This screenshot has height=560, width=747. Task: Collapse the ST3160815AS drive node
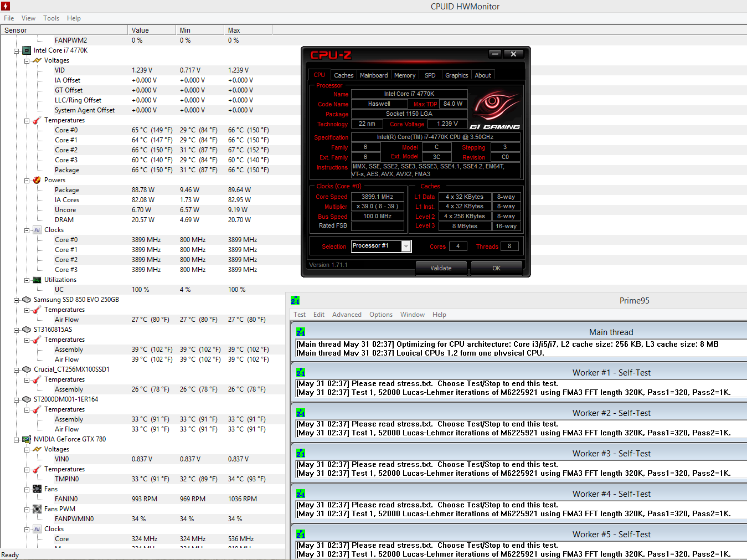(x=17, y=330)
